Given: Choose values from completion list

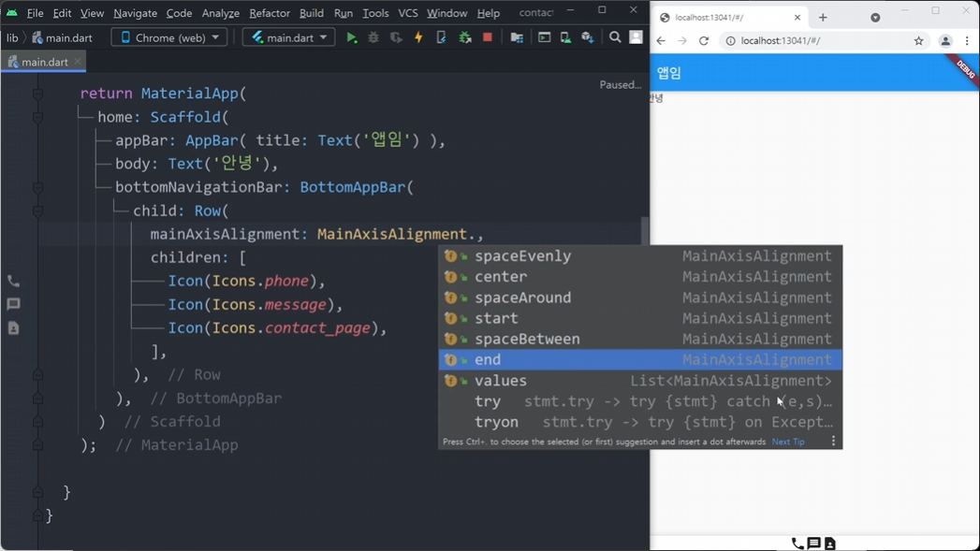Looking at the screenshot, I should coord(640,381).
